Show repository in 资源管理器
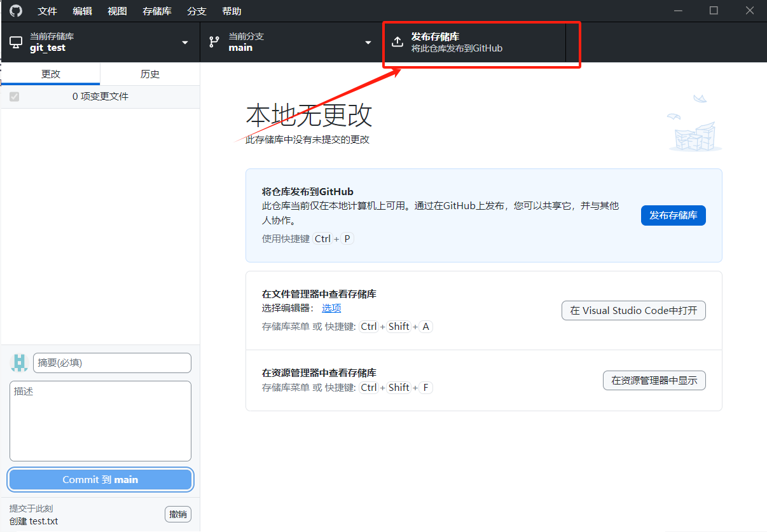 [654, 380]
